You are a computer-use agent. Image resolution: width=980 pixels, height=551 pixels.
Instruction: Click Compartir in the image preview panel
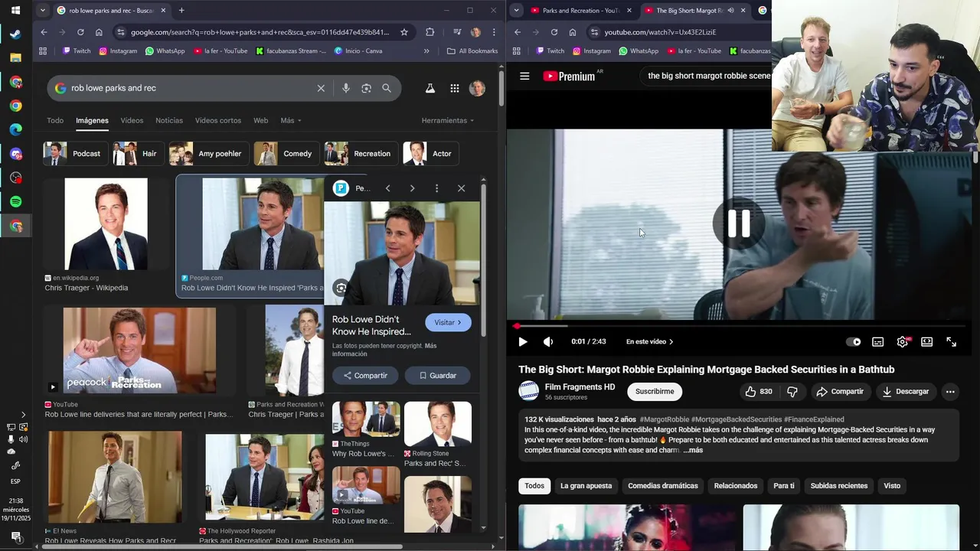tap(365, 376)
